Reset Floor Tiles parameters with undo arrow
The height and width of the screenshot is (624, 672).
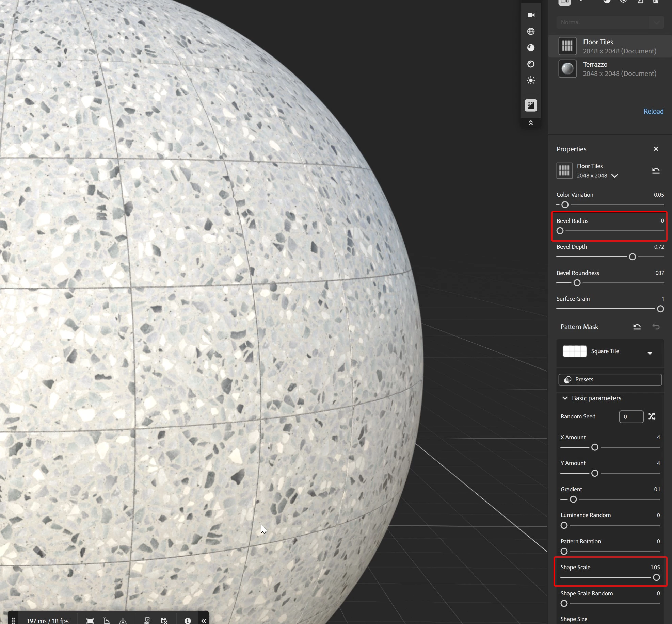point(656,171)
